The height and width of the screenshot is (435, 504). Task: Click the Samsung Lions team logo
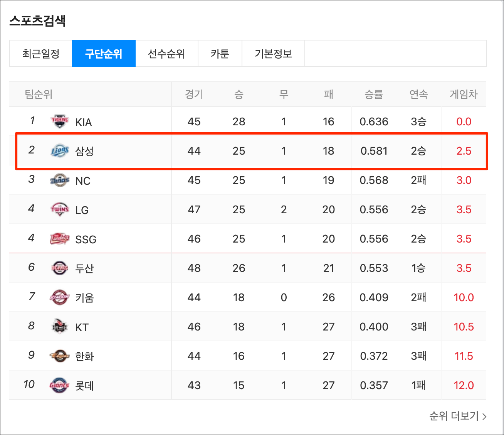(60, 151)
